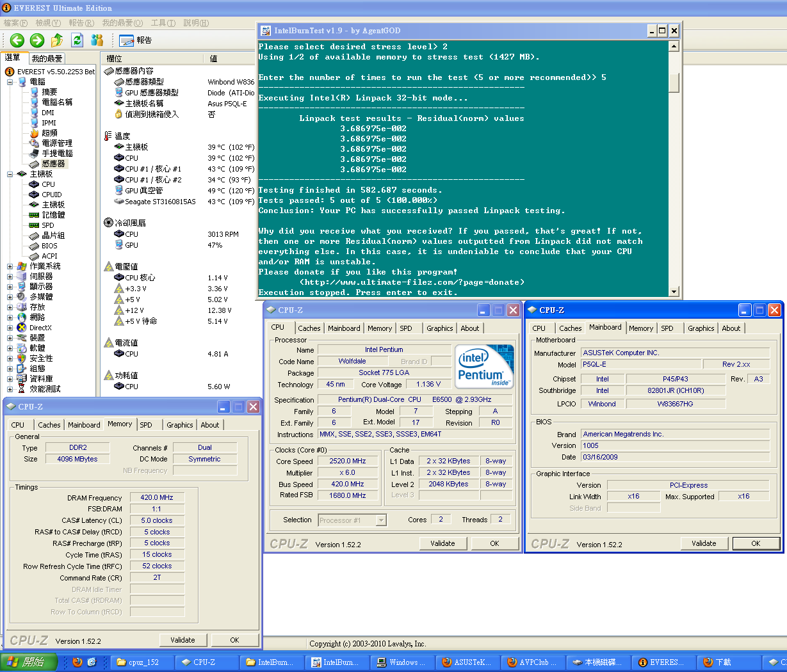Click OK in the Memory CPU-Z window
Image resolution: width=787 pixels, height=672 pixels.
coord(234,640)
